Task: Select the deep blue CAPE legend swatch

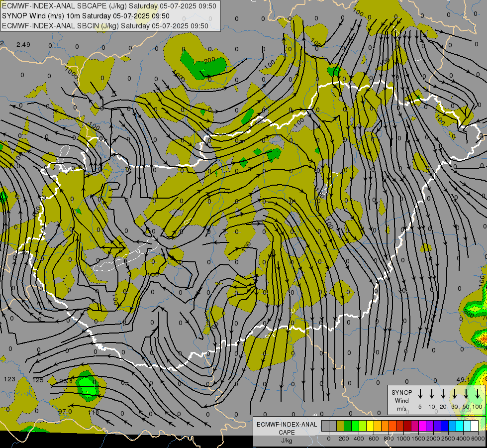Action: point(445,426)
